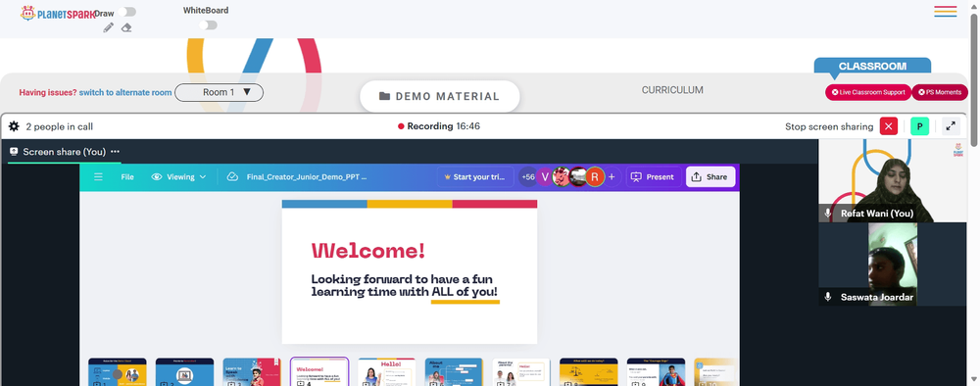Select slide 5 Hello thumbnail

386,372
